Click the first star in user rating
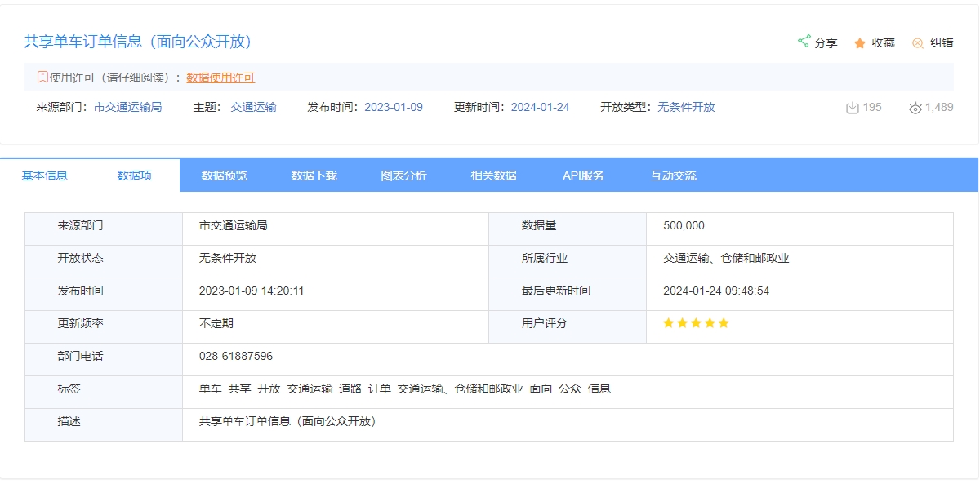This screenshot has width=980, height=484. (669, 323)
